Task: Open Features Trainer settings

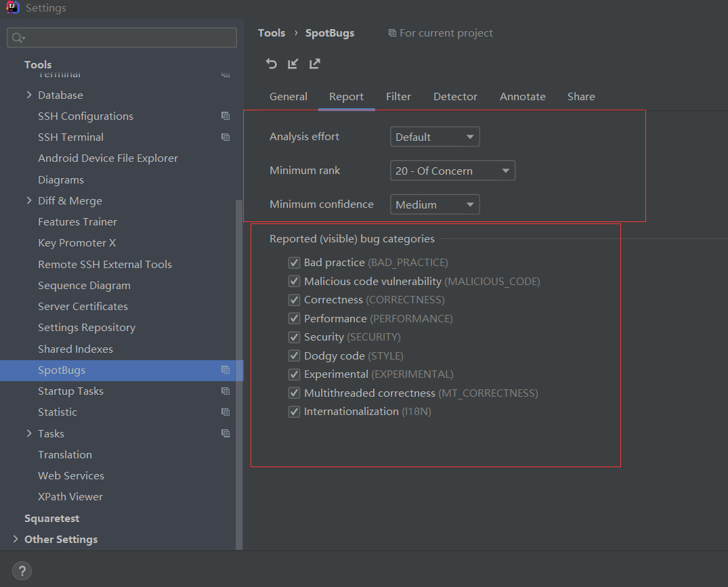Action: (77, 222)
